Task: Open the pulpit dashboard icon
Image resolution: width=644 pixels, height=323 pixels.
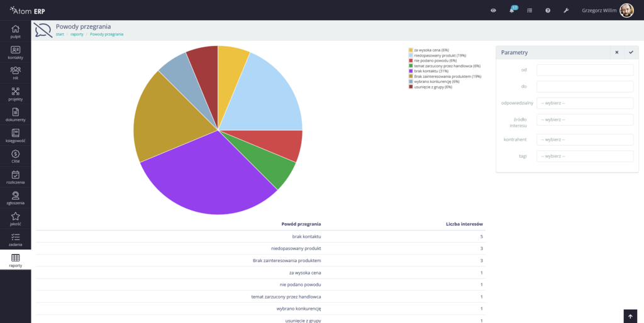Action: (x=15, y=31)
